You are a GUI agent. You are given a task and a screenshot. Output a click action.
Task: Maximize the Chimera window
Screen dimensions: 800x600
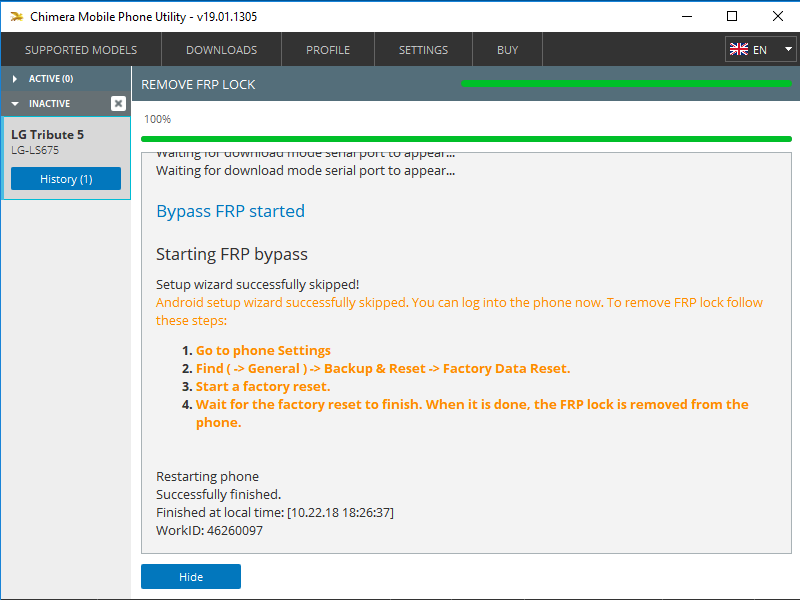(x=732, y=16)
